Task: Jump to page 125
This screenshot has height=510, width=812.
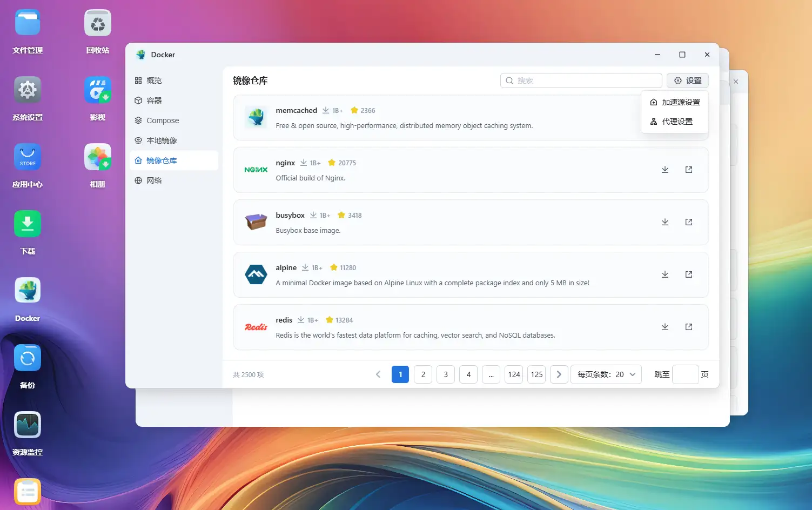Action: pos(536,374)
